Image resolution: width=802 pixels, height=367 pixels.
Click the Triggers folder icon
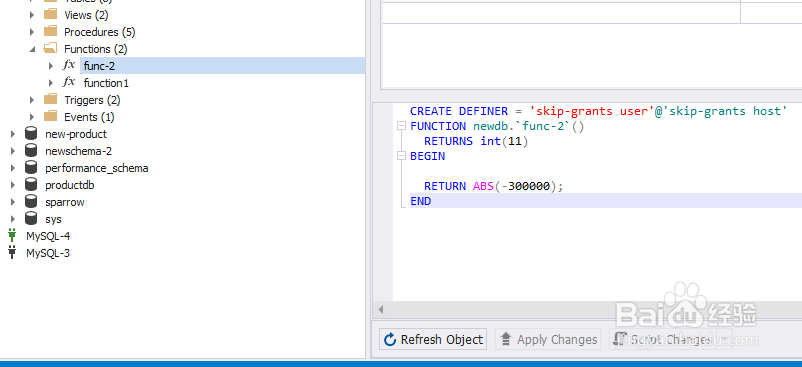(51, 99)
